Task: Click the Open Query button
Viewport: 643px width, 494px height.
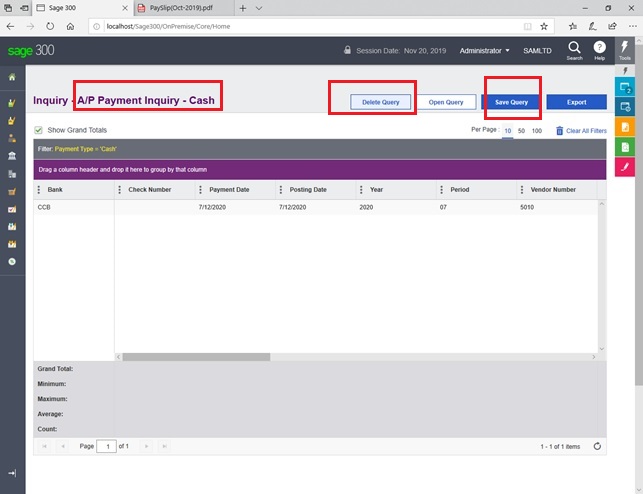Action: [x=446, y=102]
